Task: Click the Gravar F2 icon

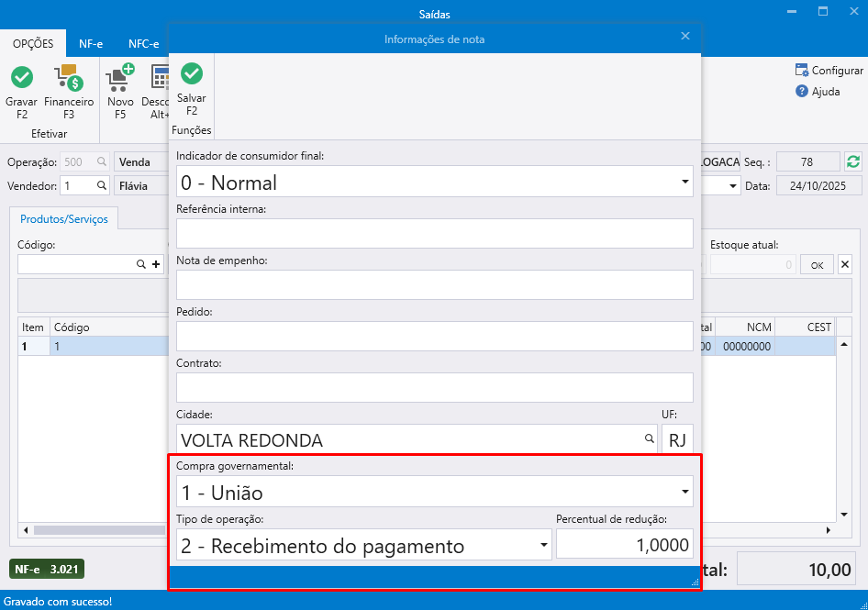Action: pyautogui.click(x=22, y=78)
